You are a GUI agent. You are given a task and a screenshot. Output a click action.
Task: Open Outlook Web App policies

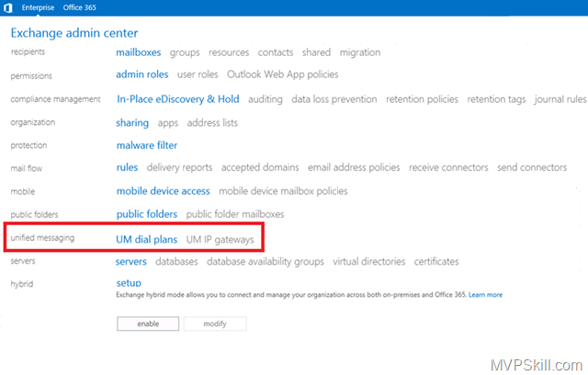(283, 74)
